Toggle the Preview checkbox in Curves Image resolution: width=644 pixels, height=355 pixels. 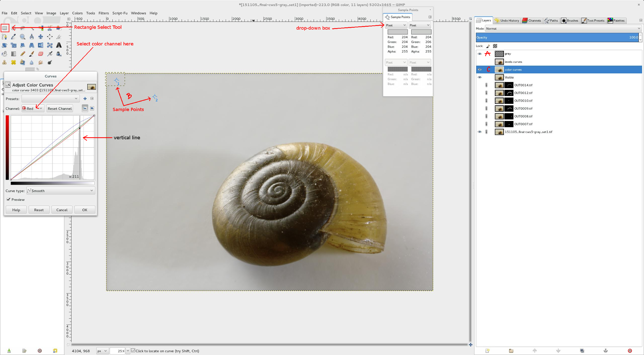[x=9, y=200]
